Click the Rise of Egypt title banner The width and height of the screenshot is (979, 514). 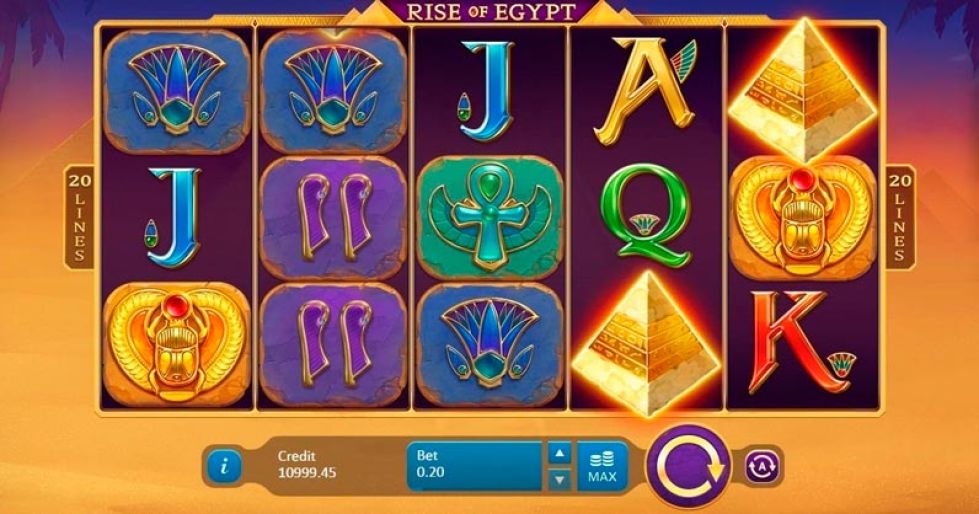click(x=490, y=11)
